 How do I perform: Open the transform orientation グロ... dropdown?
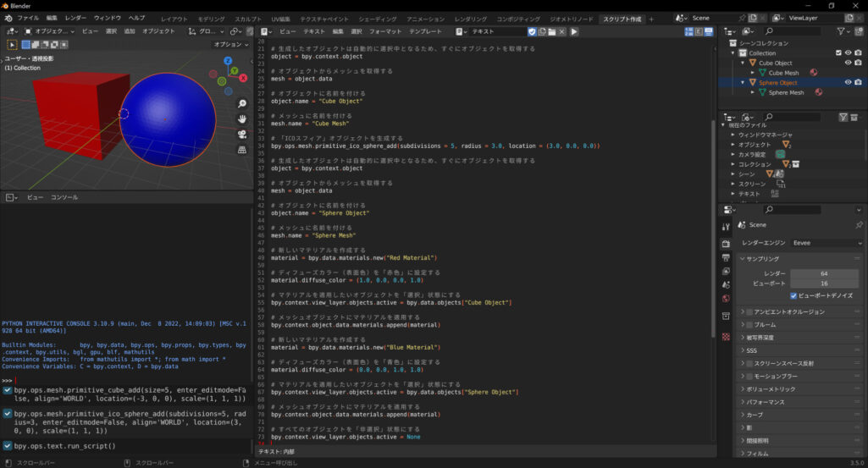pos(206,31)
